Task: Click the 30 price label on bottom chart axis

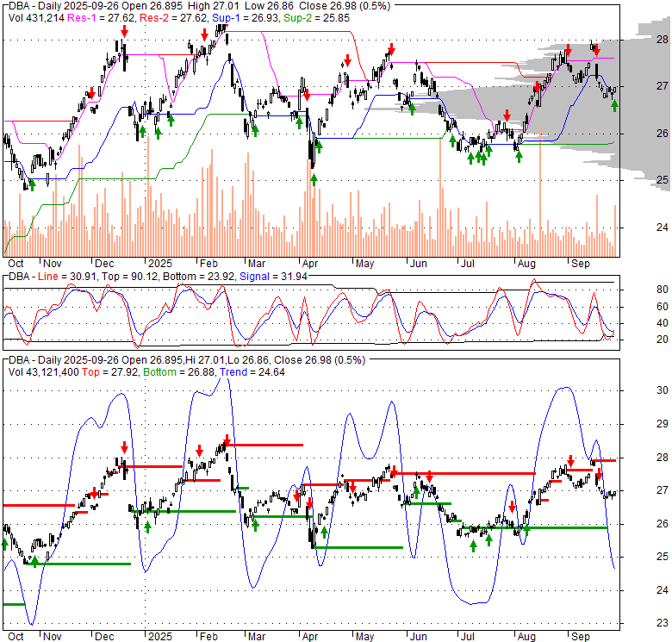Action: [663, 390]
